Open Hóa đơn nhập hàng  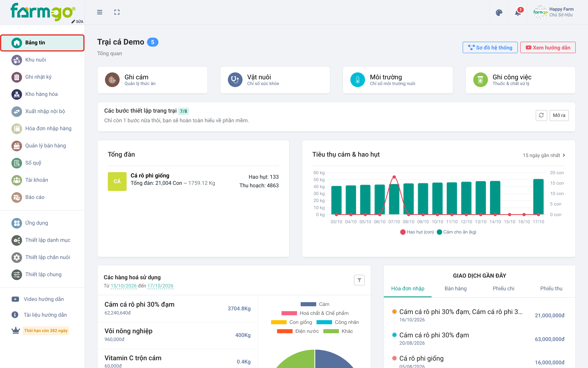(42, 129)
